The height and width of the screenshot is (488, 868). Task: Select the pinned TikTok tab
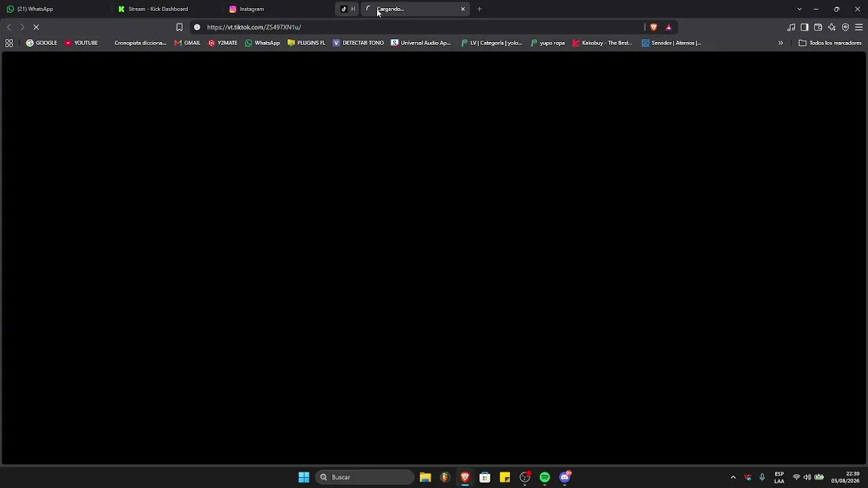347,9
